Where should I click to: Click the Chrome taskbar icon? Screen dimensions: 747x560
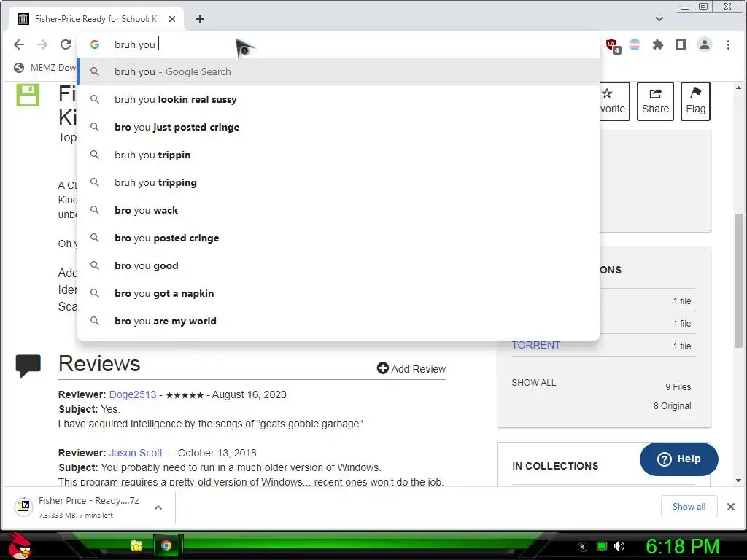pyautogui.click(x=166, y=545)
